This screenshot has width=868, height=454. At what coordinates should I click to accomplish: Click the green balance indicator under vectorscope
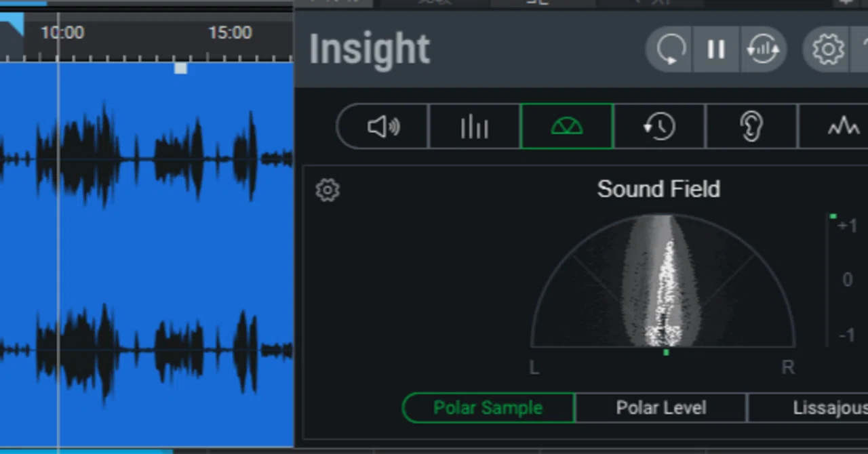click(x=666, y=352)
